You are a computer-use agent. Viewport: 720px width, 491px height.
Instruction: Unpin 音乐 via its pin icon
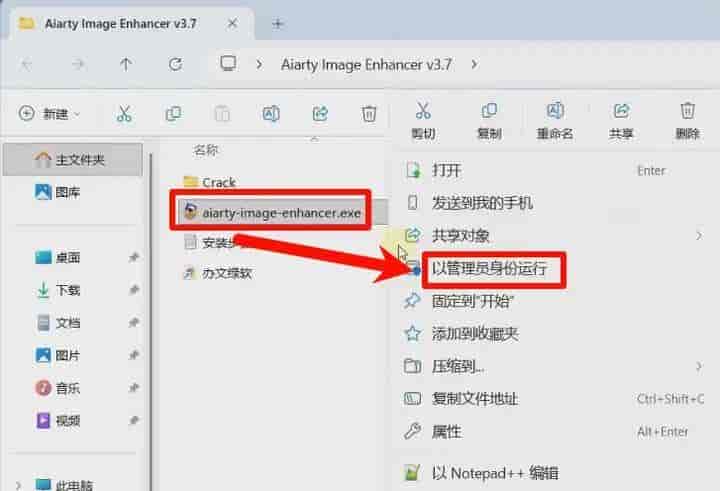pyautogui.click(x=134, y=388)
